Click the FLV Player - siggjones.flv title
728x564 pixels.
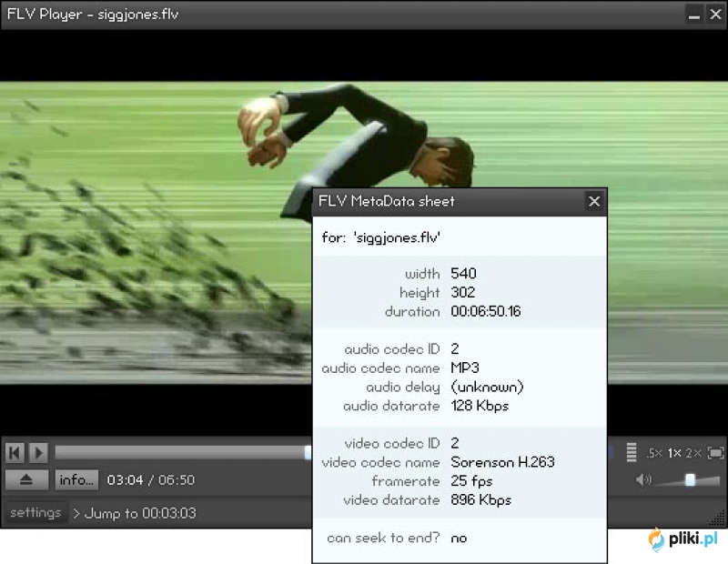(x=93, y=15)
